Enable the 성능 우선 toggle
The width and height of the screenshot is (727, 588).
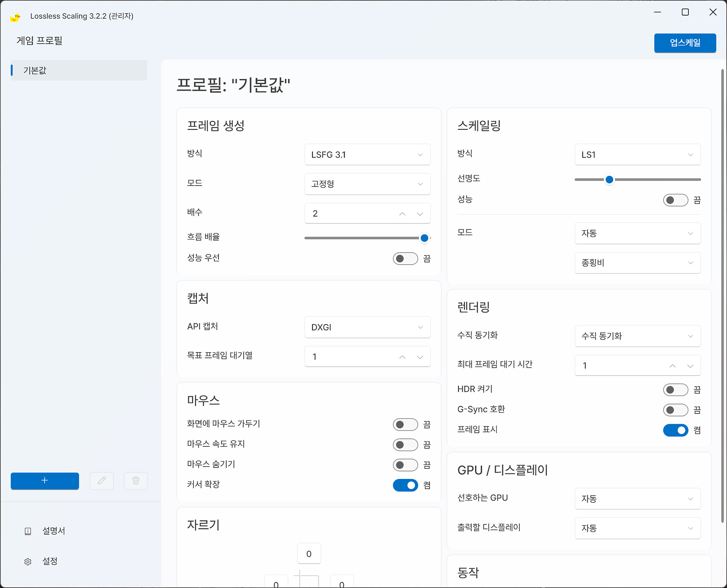pyautogui.click(x=405, y=259)
